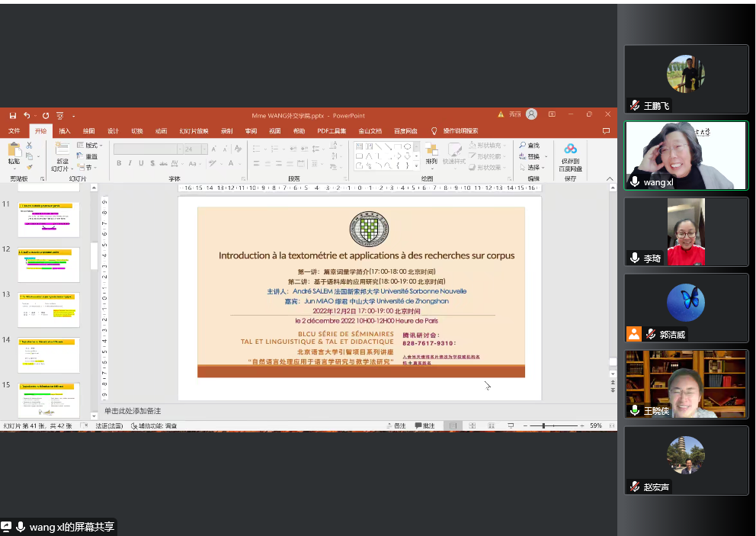
Task: Click the Undo arrow icon
Action: [x=27, y=115]
